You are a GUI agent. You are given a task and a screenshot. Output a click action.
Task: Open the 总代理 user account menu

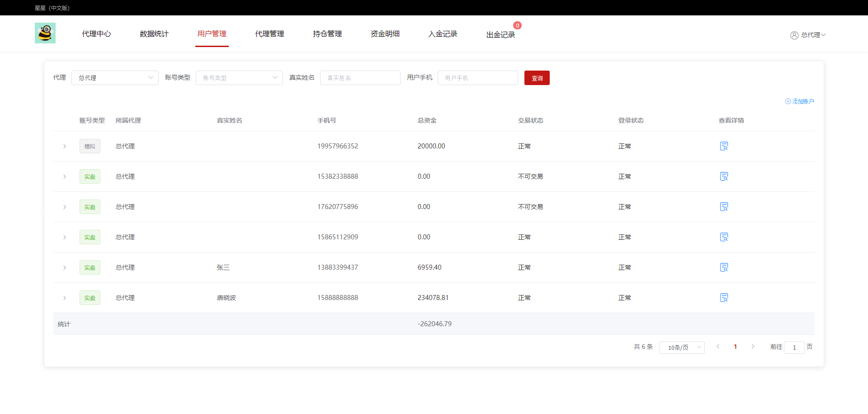click(808, 35)
